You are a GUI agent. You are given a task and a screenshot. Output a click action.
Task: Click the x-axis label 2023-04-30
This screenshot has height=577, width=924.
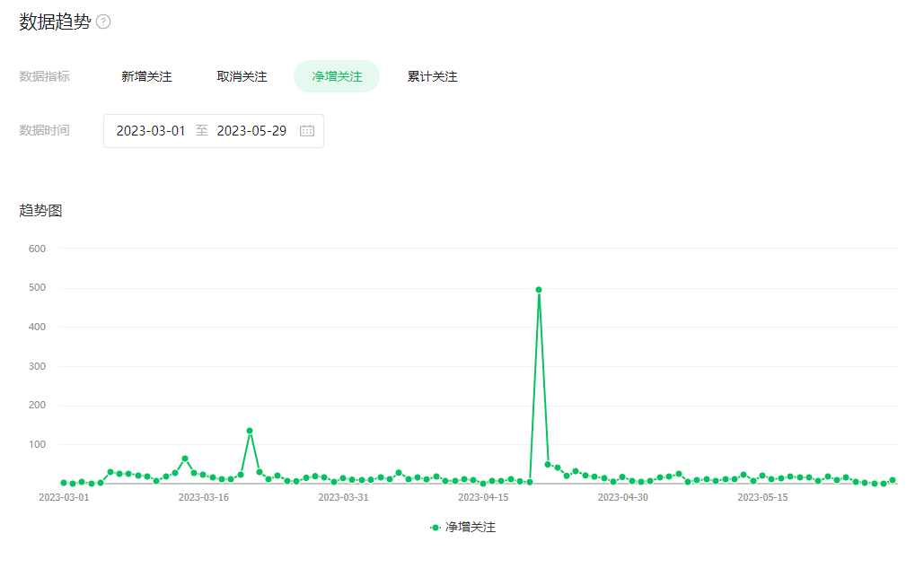point(623,497)
